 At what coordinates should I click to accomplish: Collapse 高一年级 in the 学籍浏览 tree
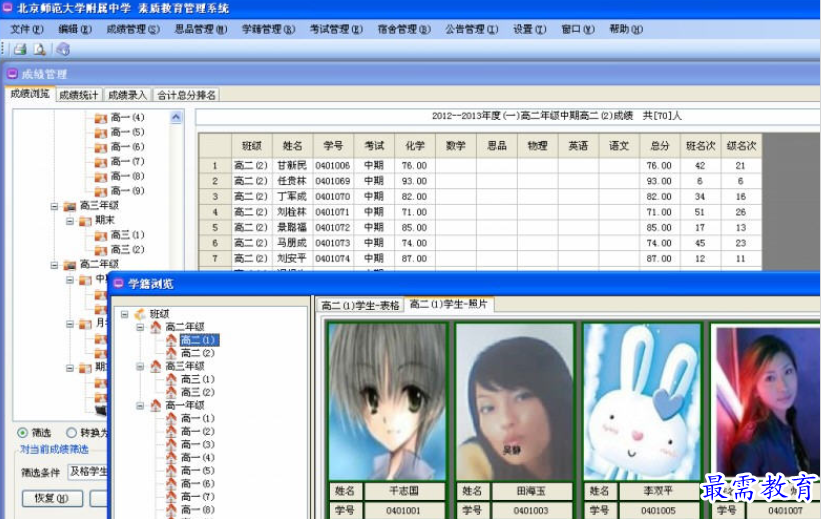(x=140, y=406)
